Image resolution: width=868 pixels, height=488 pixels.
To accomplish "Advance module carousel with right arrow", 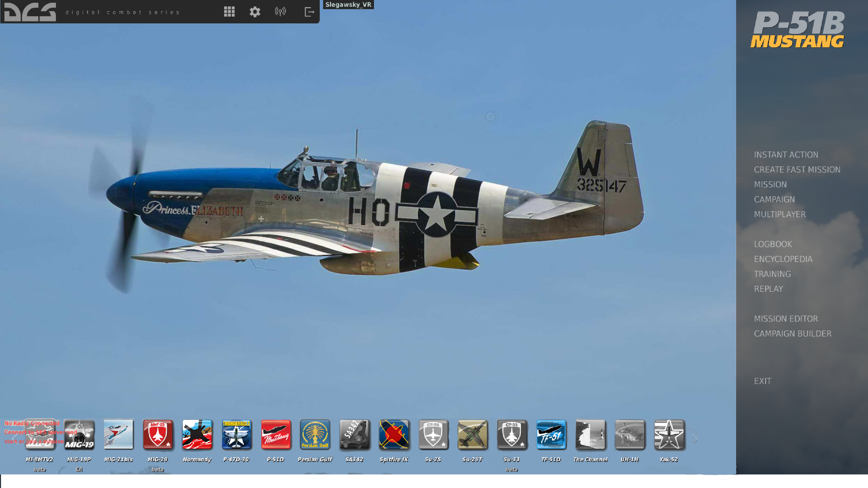I will point(694,439).
